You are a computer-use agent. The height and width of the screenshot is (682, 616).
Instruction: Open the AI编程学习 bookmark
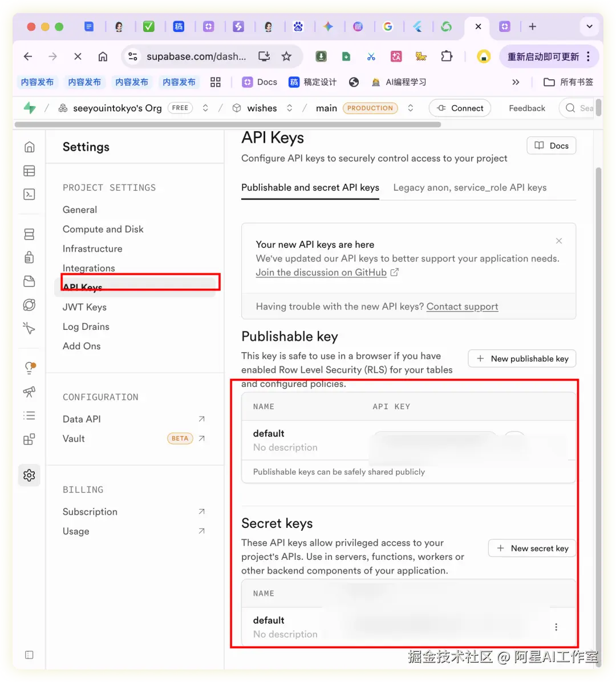point(399,82)
